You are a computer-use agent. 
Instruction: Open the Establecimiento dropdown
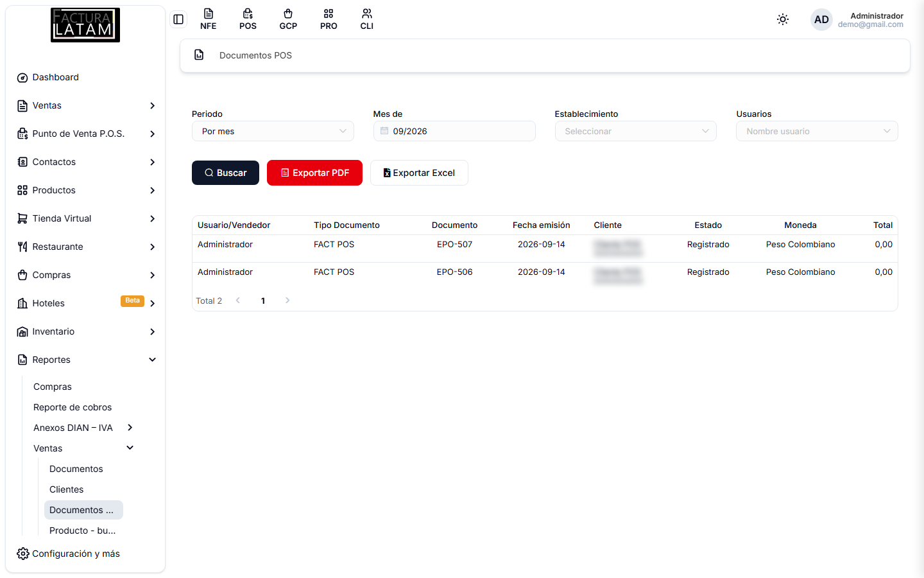[x=636, y=131]
